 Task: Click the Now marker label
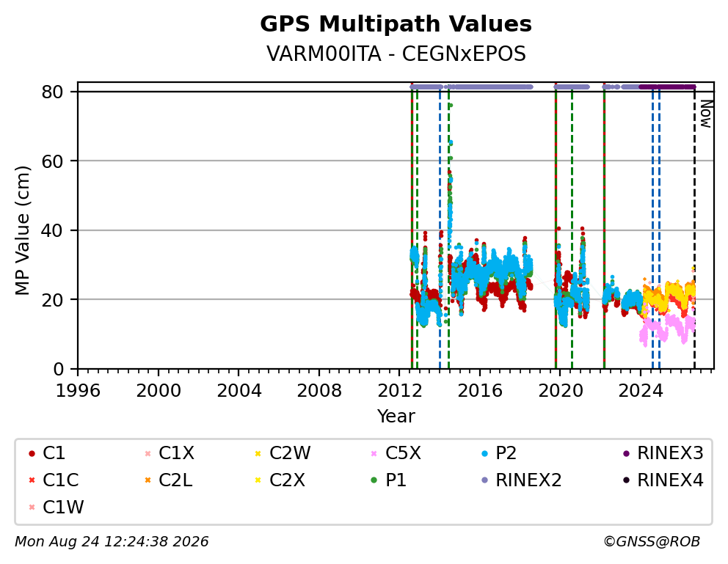point(706,114)
